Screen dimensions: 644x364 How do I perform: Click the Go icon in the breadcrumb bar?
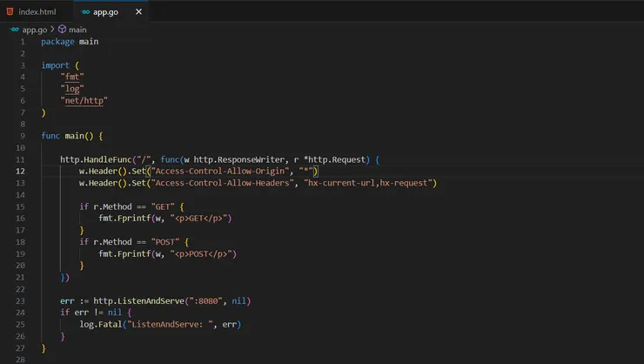[x=14, y=29]
